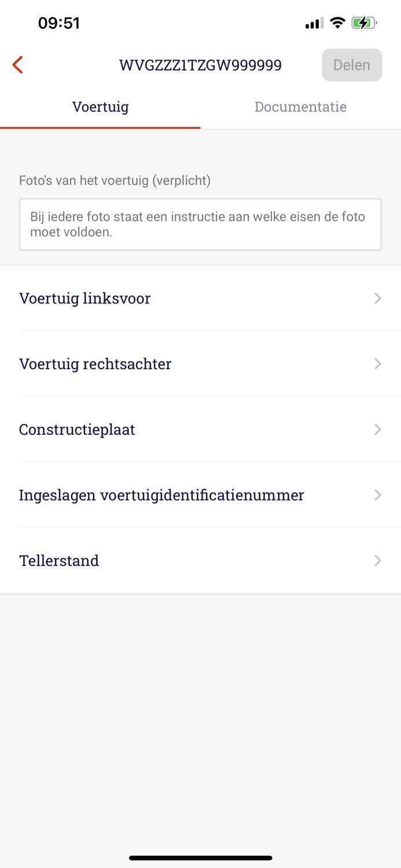
Task: Tap the chevron beside Constructieplaat
Action: tap(378, 429)
